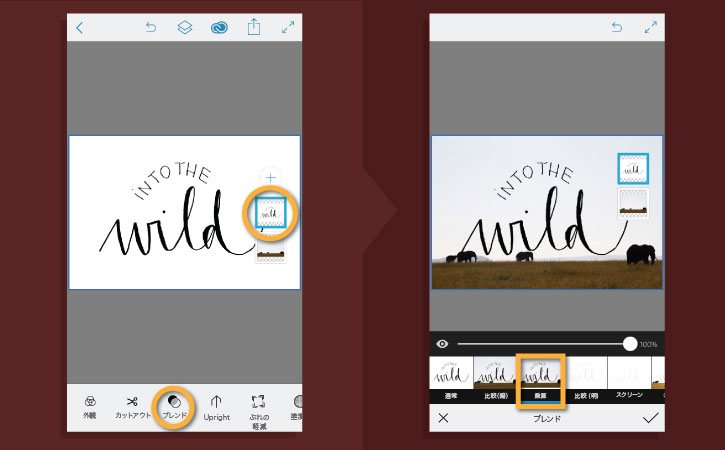
Task: Open the ぶれの軽減 shake reduction tool
Action: tap(259, 412)
